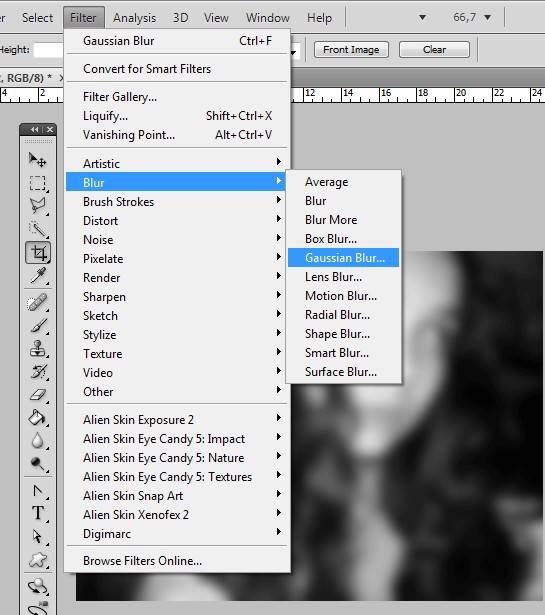The image size is (545, 615).
Task: Choose Browse Filters Online
Action: [x=177, y=561]
